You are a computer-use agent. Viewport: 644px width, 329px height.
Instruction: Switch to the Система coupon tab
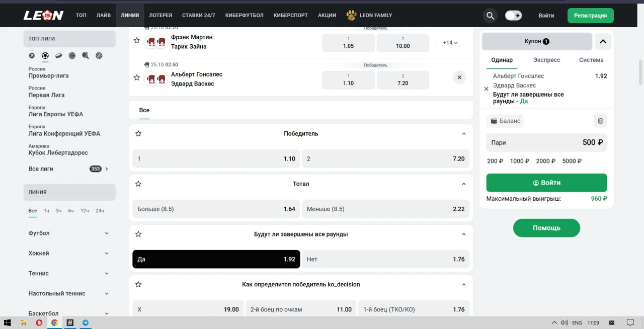591,60
